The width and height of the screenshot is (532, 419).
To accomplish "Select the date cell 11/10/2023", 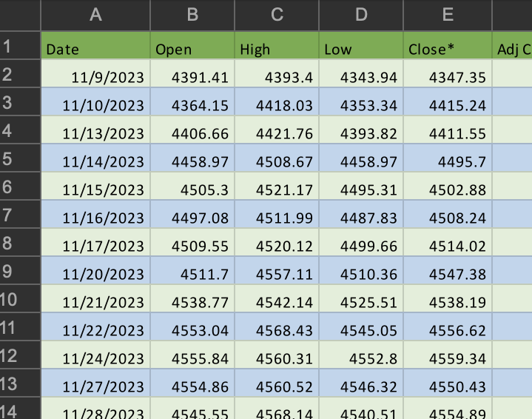I will click(x=95, y=102).
